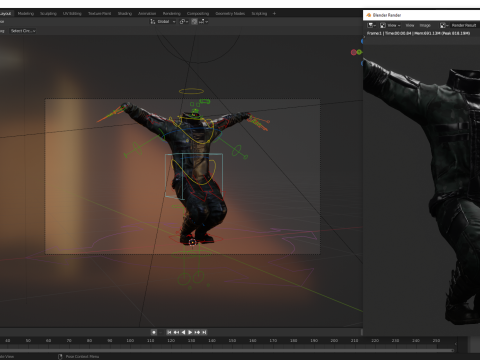
Task: Switch to the UV Editing workspace tab
Action: point(72,14)
